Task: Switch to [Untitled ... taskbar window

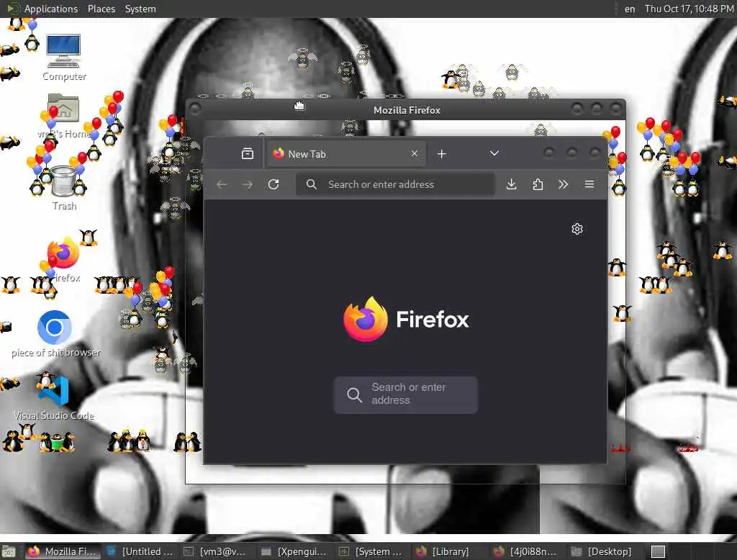Action: click(140, 551)
